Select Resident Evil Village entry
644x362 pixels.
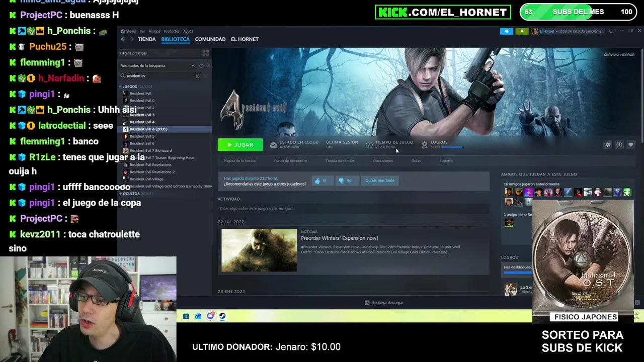(146, 179)
